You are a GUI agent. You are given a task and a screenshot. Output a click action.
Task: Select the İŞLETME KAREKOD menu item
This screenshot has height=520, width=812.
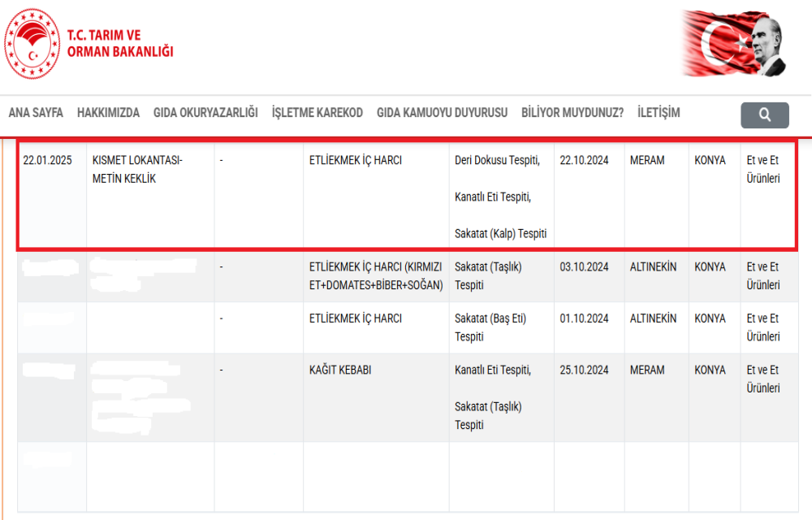[317, 113]
